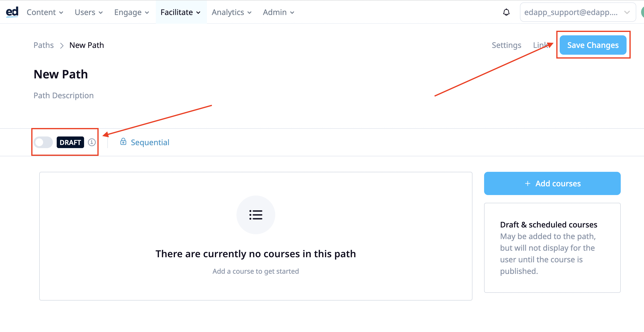The width and height of the screenshot is (644, 332).
Task: Open the edapp_support account dropdown
Action: [x=578, y=12]
